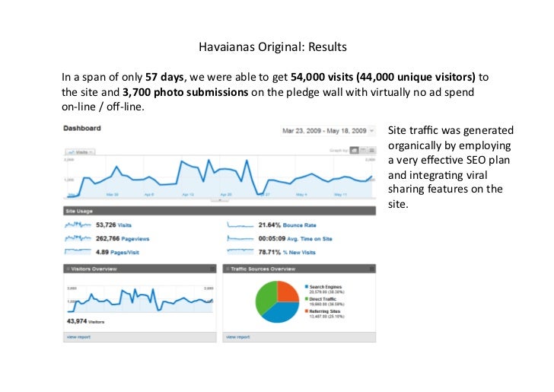Open the Bounce Rate report link

[x=299, y=225]
